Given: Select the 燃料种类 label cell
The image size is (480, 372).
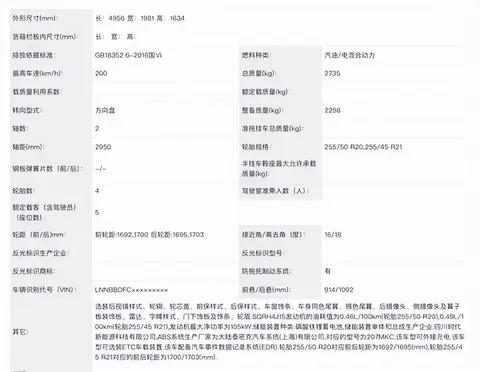Looking at the screenshot, I should click(x=280, y=55).
